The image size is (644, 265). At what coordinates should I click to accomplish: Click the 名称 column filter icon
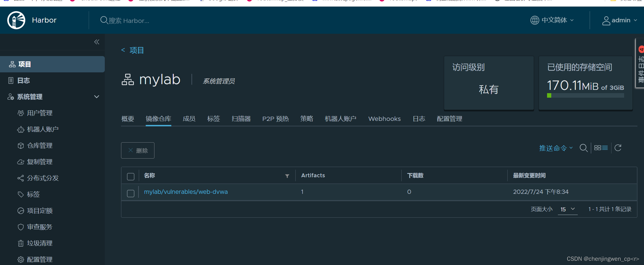(287, 176)
